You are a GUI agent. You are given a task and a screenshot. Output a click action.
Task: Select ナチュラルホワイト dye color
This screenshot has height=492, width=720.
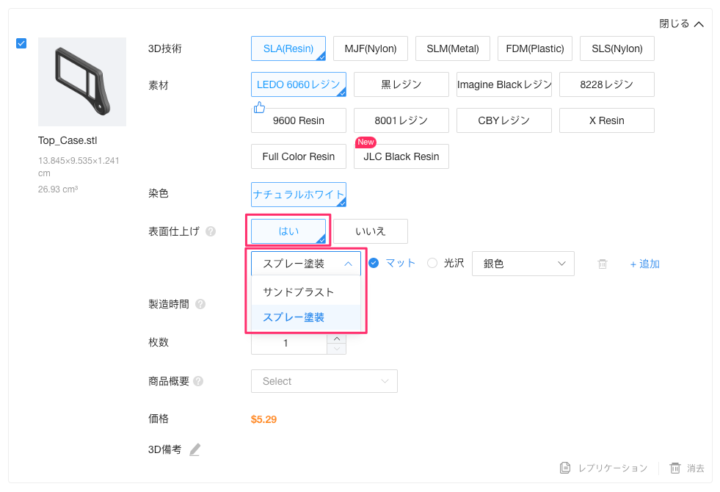tap(299, 194)
